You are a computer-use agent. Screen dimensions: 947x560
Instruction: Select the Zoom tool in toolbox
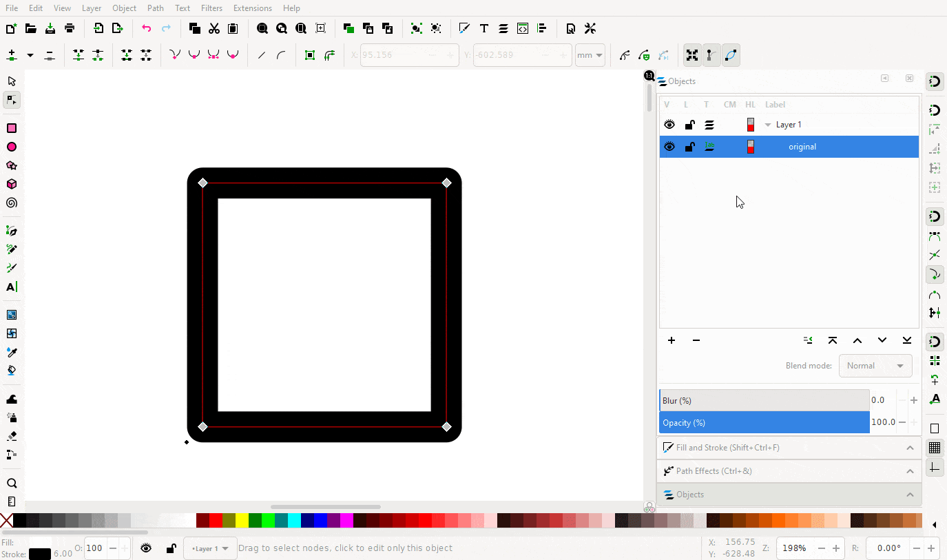[x=12, y=483]
